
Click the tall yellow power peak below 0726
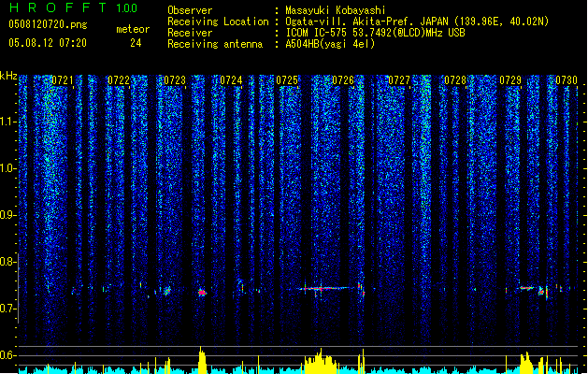(320, 361)
